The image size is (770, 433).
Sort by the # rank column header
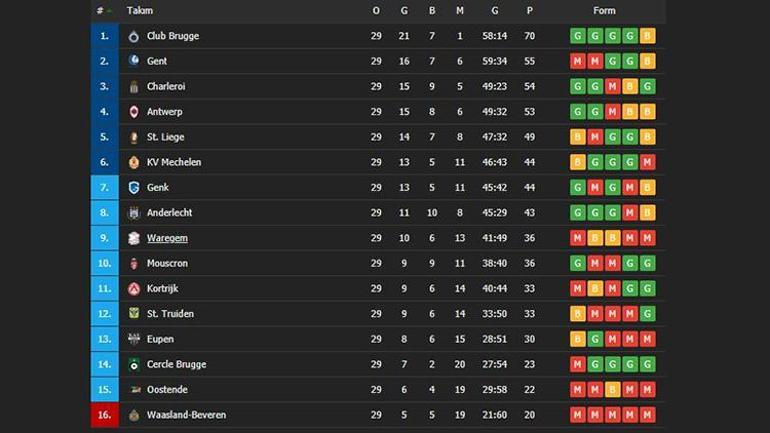point(100,11)
